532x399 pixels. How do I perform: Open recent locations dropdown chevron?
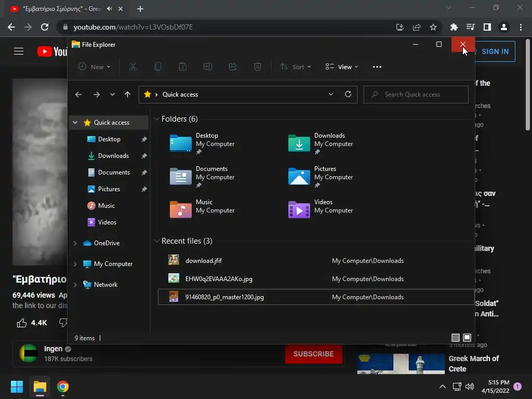click(x=112, y=95)
